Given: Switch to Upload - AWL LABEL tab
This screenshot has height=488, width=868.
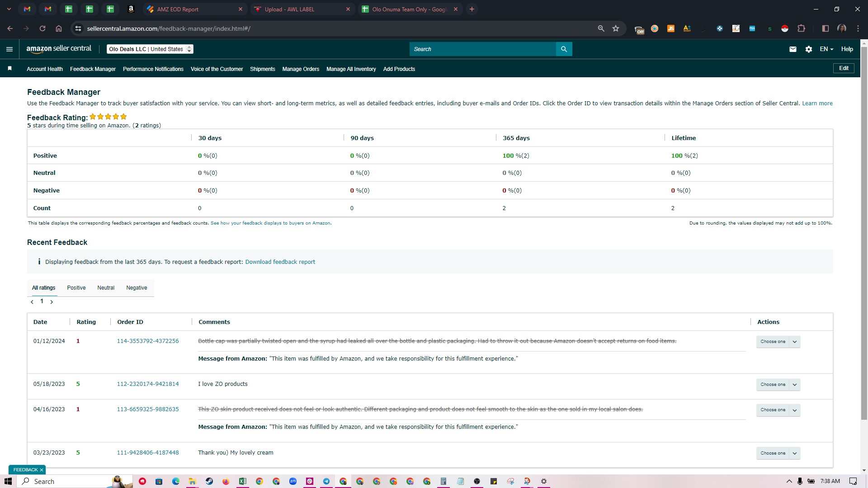Looking at the screenshot, I should (x=302, y=9).
